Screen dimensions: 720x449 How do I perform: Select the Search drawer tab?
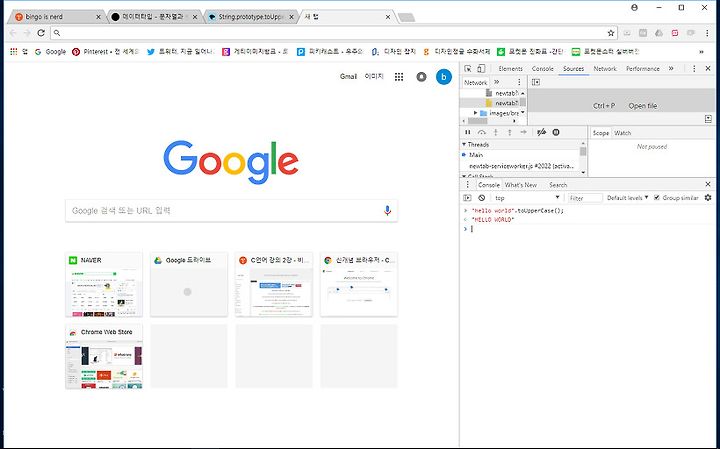(x=558, y=185)
